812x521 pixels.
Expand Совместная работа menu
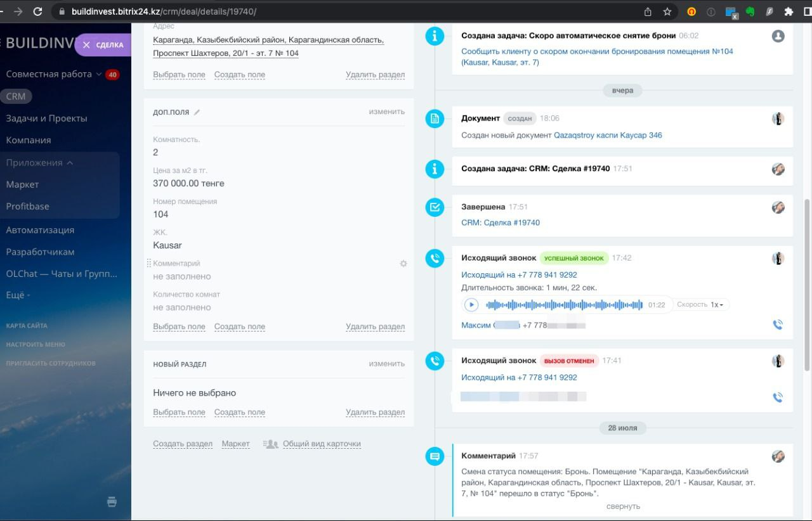(54, 74)
